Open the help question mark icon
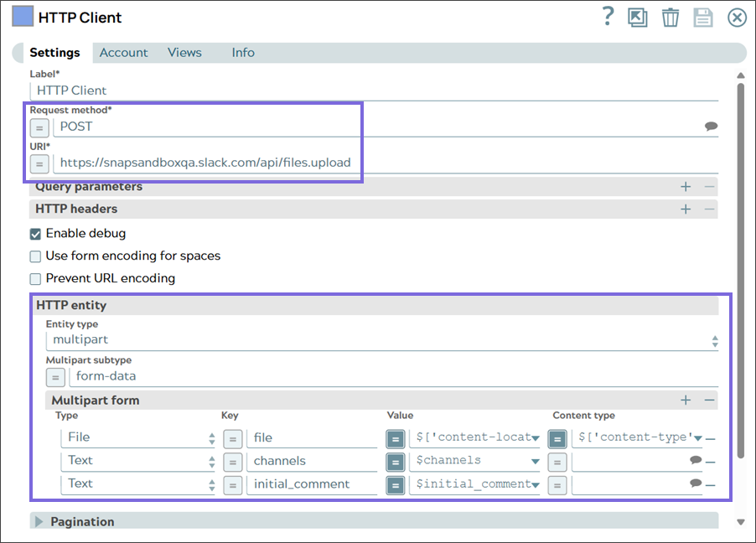 click(608, 17)
